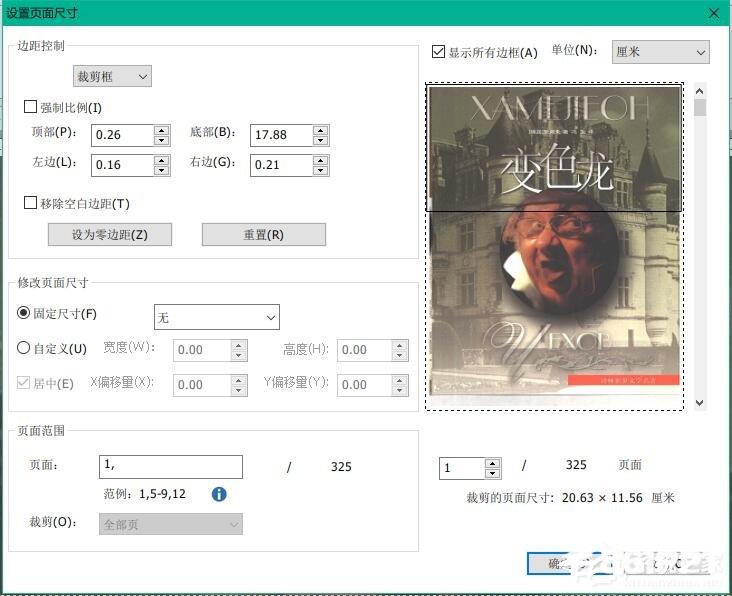
Task: Increase preview page number with up arrow
Action: point(493,463)
